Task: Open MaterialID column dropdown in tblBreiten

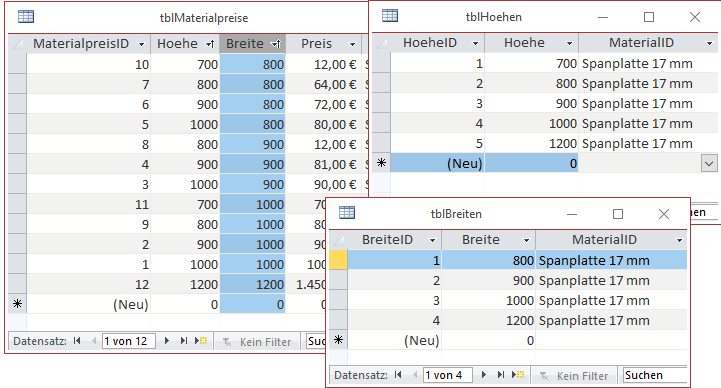Action: [x=679, y=240]
